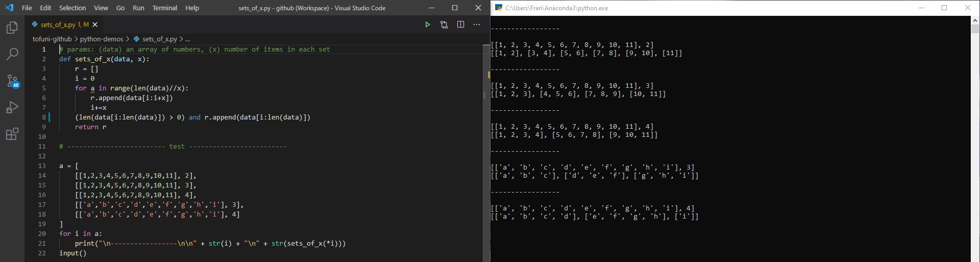Viewport: 980px width, 262px height.
Task: Click the 'for i in a:' code line
Action: tap(81, 234)
